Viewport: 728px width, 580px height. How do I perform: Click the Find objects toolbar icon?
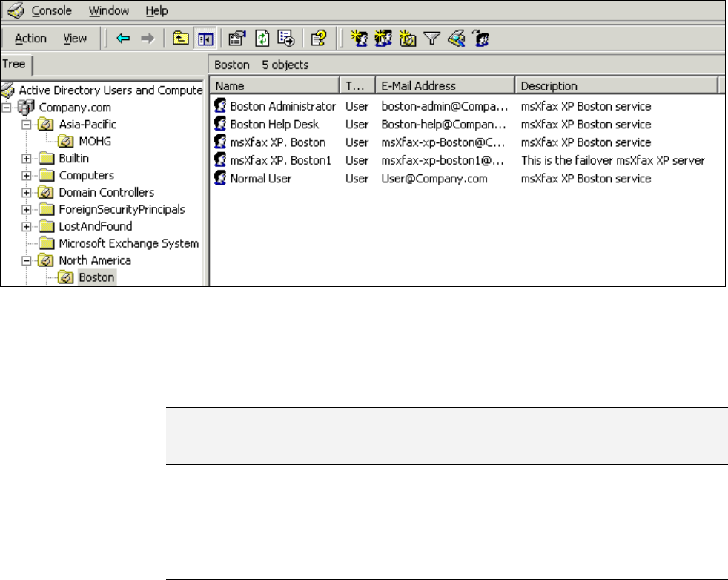pos(457,38)
